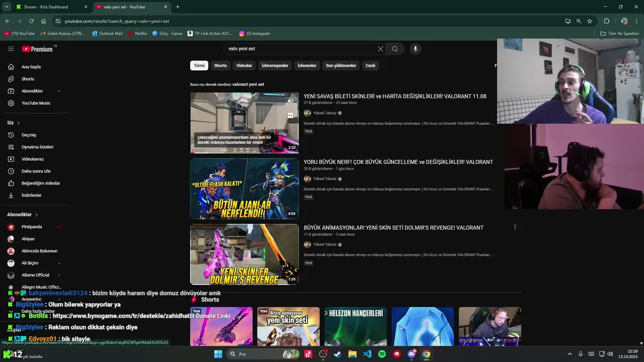
Task: Unmute the first video preview
Action: click(290, 101)
